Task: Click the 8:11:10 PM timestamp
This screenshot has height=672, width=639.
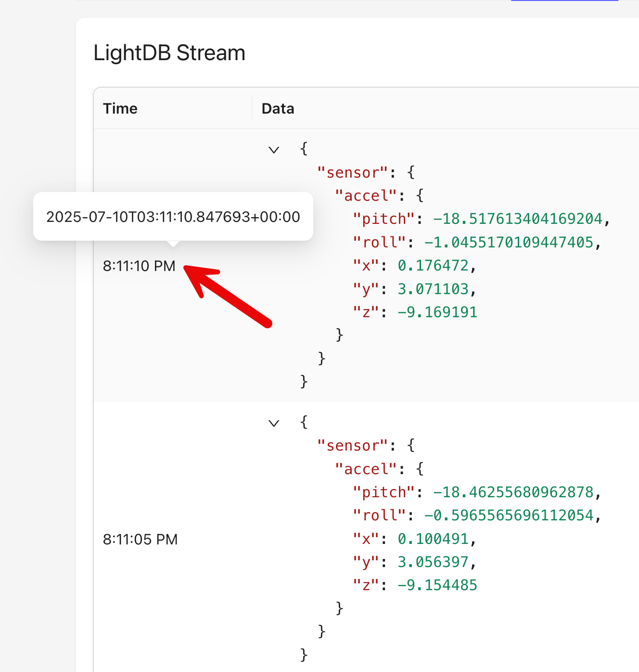Action: click(x=139, y=266)
